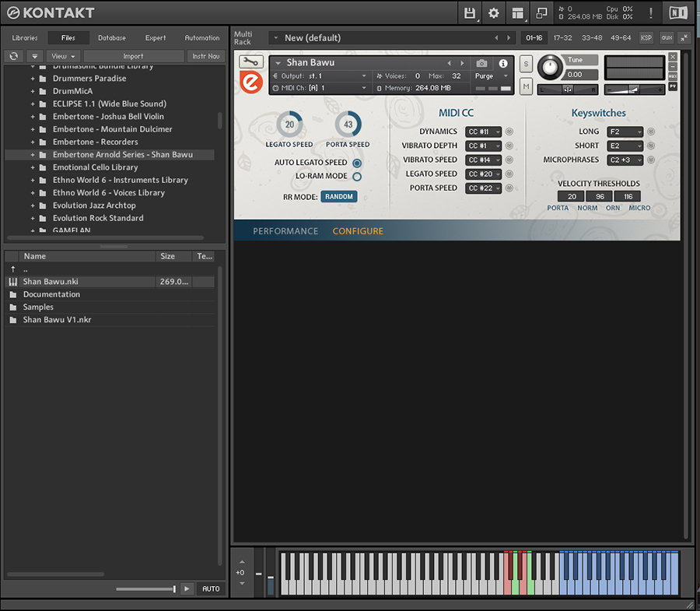Click the save floppy disk icon

click(469, 13)
